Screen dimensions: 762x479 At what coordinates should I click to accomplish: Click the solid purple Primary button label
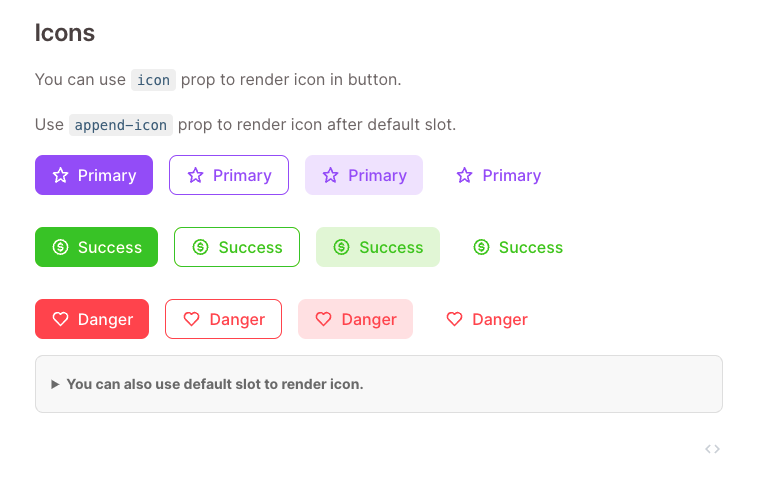click(x=107, y=175)
